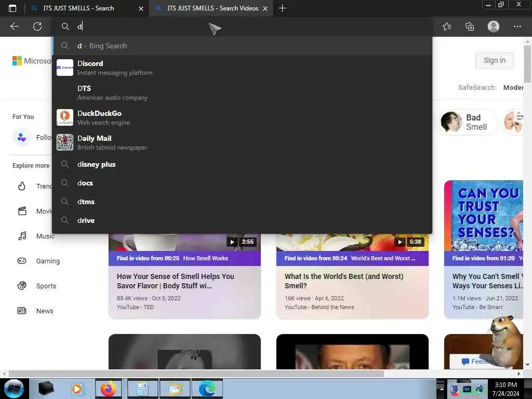The height and width of the screenshot is (399, 532).
Task: Play the 5:38 video thumbnail
Action: click(352, 242)
